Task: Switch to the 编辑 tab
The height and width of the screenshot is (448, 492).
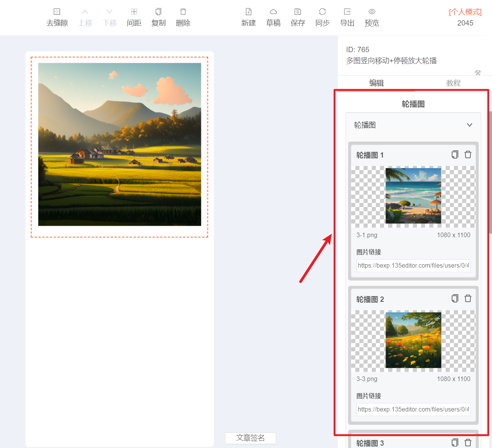Action: (x=376, y=83)
